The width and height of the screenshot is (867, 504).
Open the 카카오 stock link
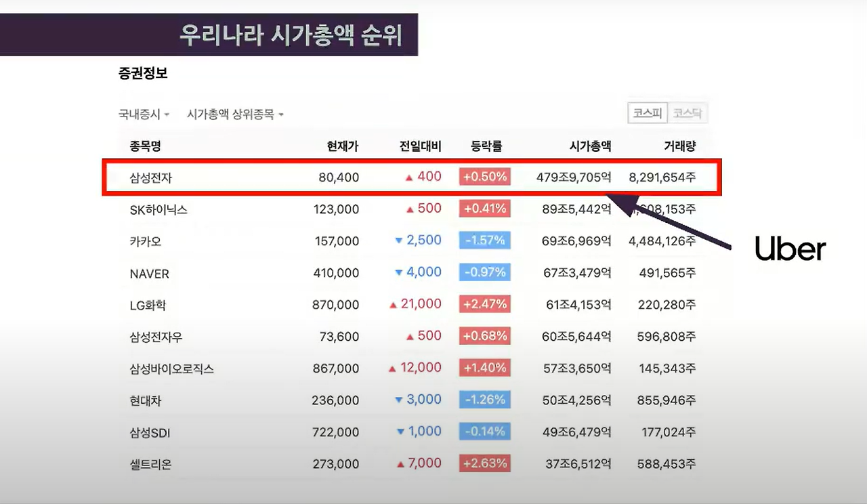pyautogui.click(x=146, y=242)
